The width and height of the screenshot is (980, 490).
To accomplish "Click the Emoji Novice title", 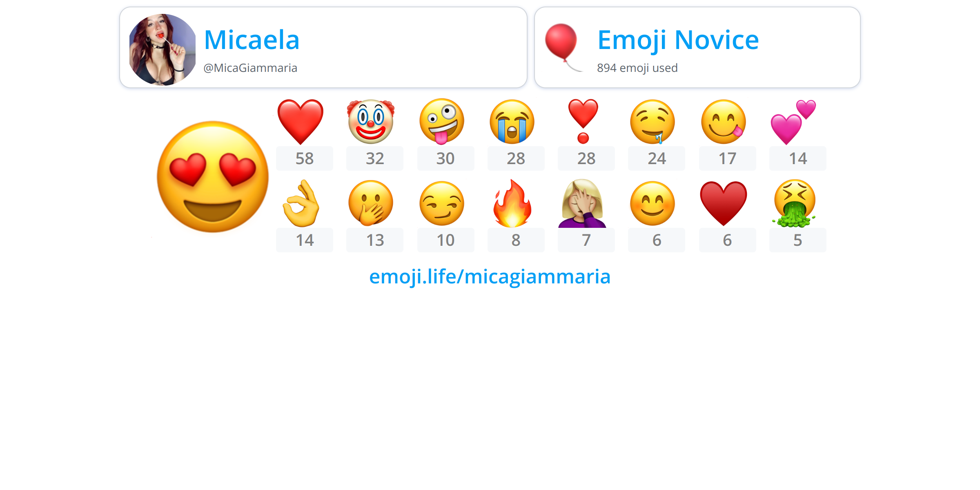I will 678,40.
